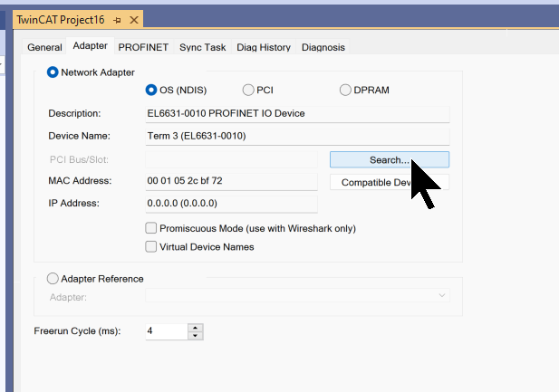Enable Promiscuous Mode checkbox
559x392 pixels.
pyautogui.click(x=150, y=228)
